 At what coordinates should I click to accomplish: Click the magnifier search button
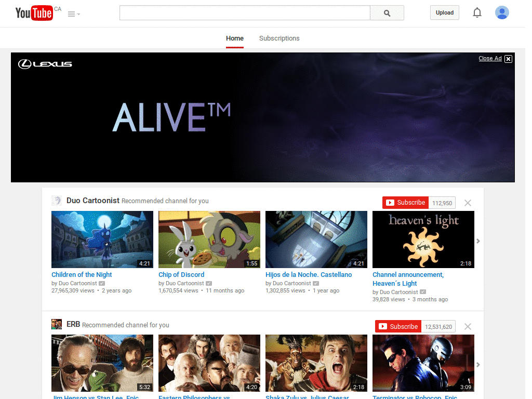click(x=387, y=13)
